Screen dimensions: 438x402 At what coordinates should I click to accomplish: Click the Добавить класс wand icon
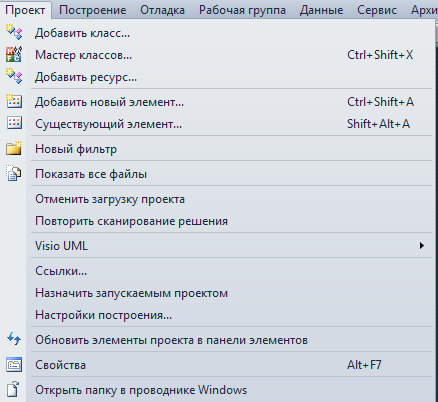tap(14, 32)
